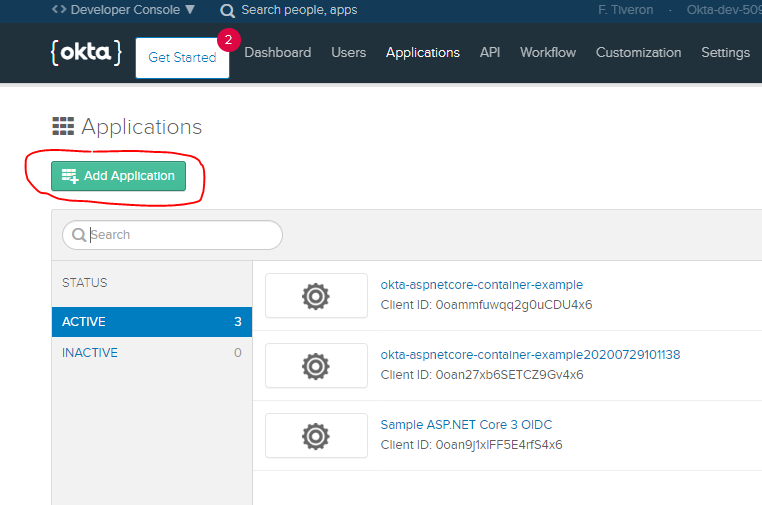Image resolution: width=762 pixels, height=505 pixels.
Task: Open the Developer Console dropdown
Action: point(125,10)
